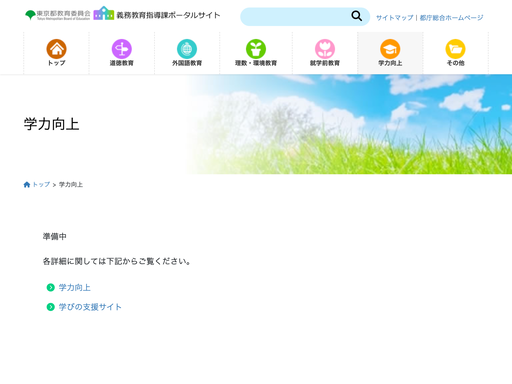This screenshot has width=512, height=384.
Task: Open the 学力向上 detail link in content
Action: click(x=75, y=287)
